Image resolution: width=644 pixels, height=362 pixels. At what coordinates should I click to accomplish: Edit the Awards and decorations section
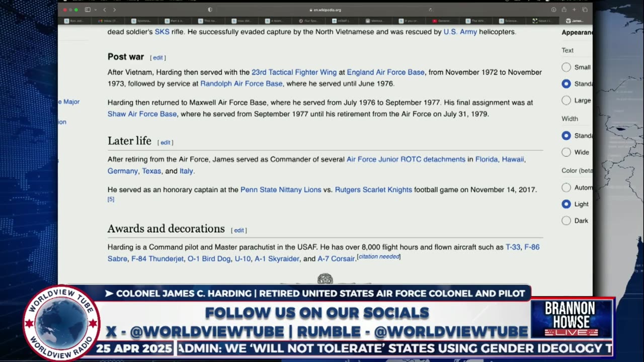point(239,230)
